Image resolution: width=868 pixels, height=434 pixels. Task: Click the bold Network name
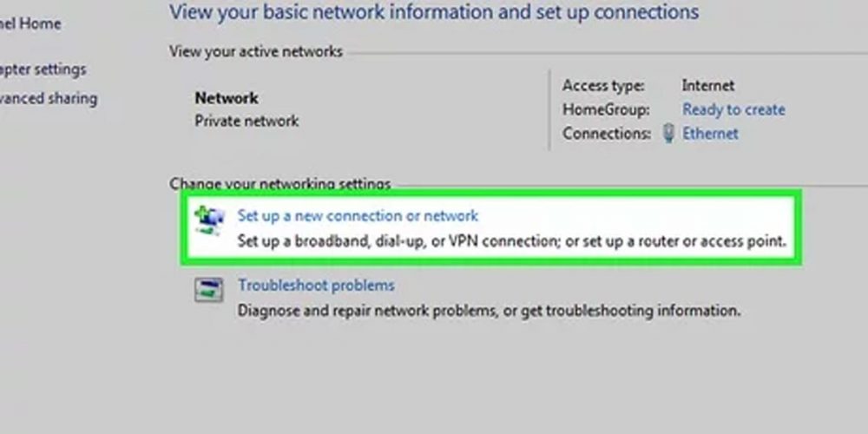click(227, 98)
